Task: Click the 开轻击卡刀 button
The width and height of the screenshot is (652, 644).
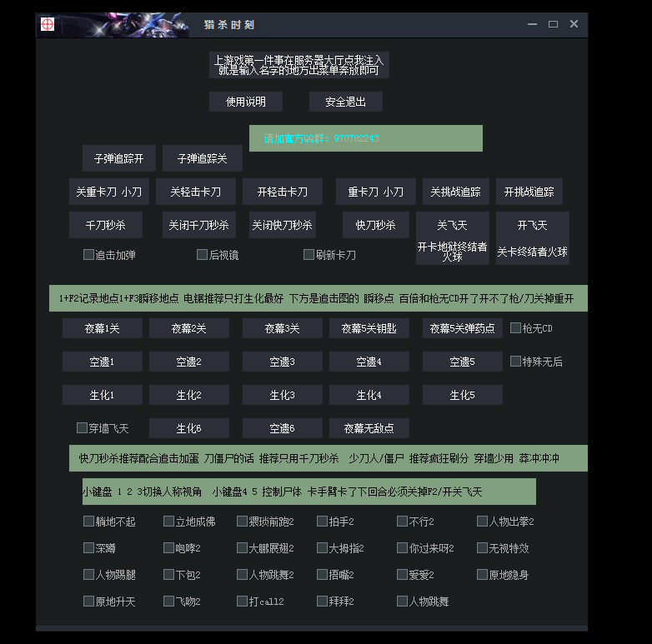Action: coord(283,192)
